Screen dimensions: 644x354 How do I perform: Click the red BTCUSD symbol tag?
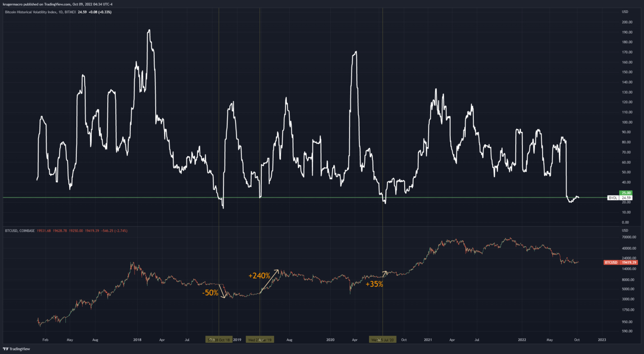pyautogui.click(x=611, y=263)
